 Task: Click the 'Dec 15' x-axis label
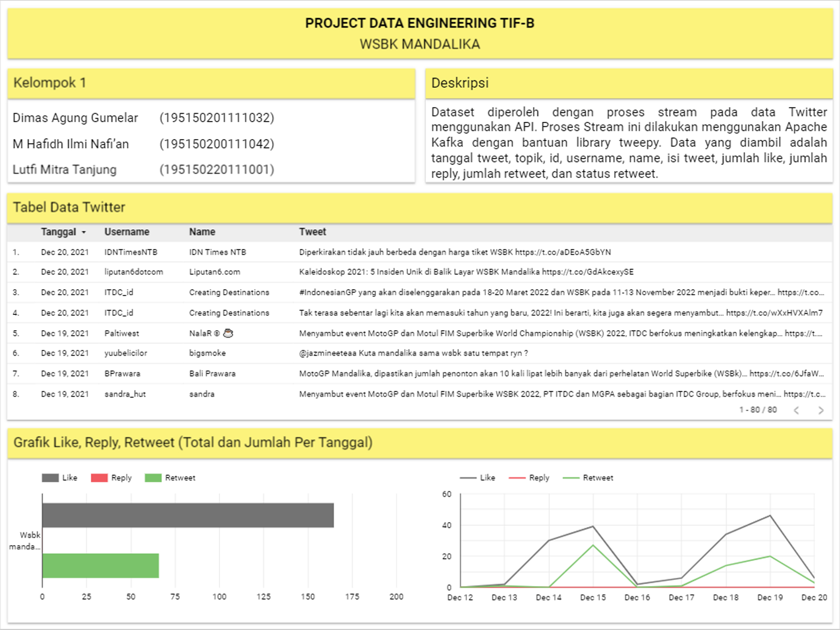point(593,597)
